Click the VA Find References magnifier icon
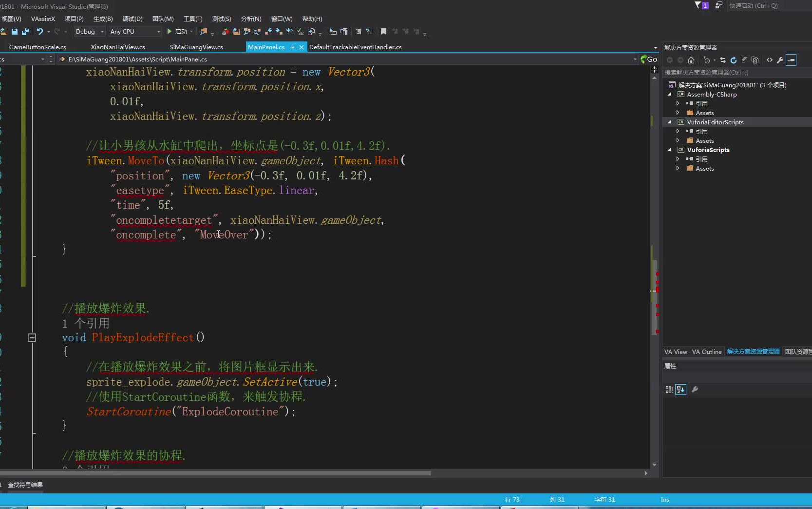The width and height of the screenshot is (812, 509). point(257,32)
